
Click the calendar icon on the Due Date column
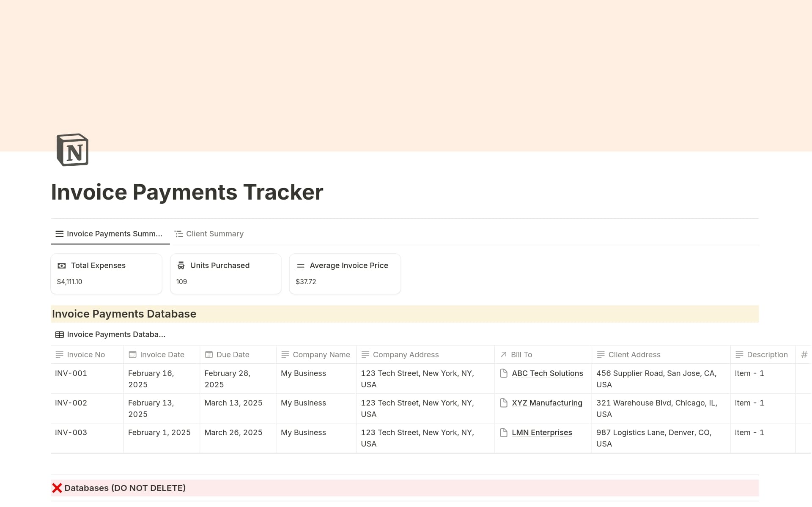click(x=208, y=354)
